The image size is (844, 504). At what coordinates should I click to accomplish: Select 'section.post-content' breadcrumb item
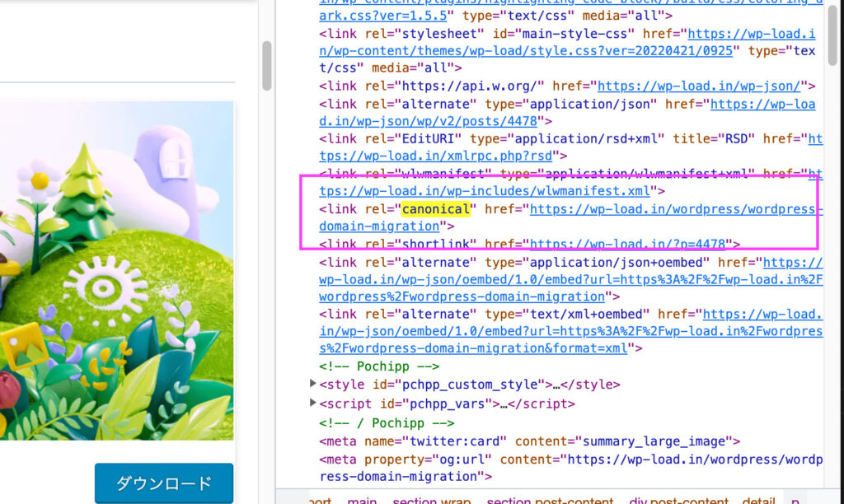tap(550, 499)
